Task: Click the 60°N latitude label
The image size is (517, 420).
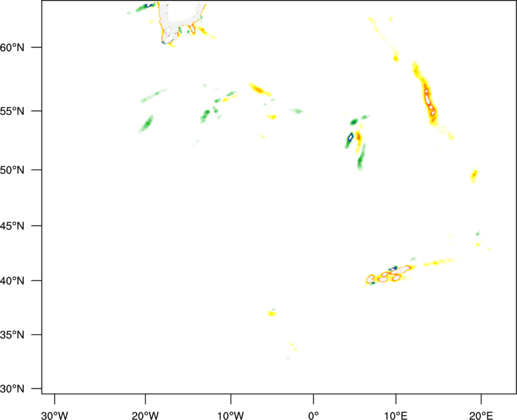Action: (12, 47)
